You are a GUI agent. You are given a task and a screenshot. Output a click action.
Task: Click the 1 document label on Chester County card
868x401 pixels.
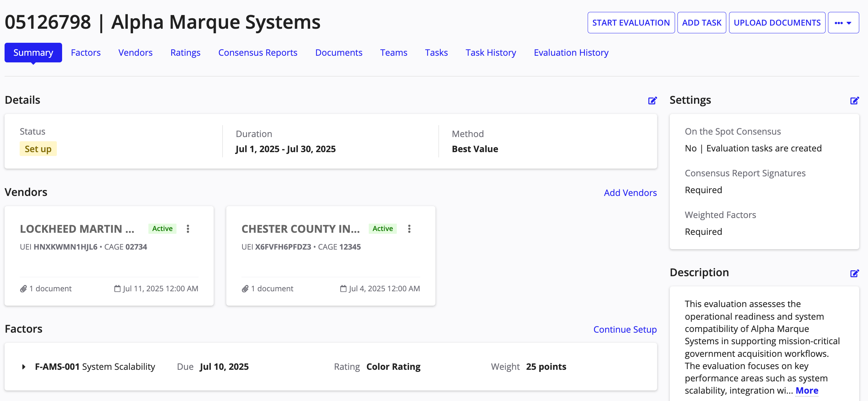272,288
